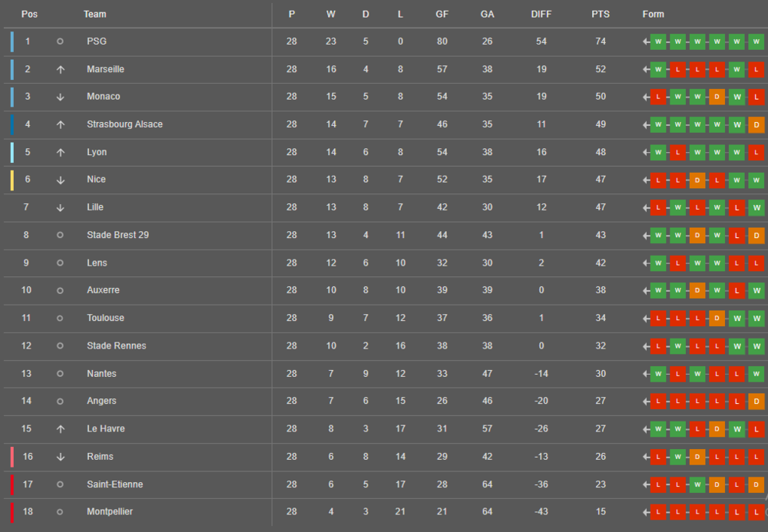Open the Saint-Etienne team link
The height and width of the screenshot is (532, 768).
pyautogui.click(x=114, y=484)
